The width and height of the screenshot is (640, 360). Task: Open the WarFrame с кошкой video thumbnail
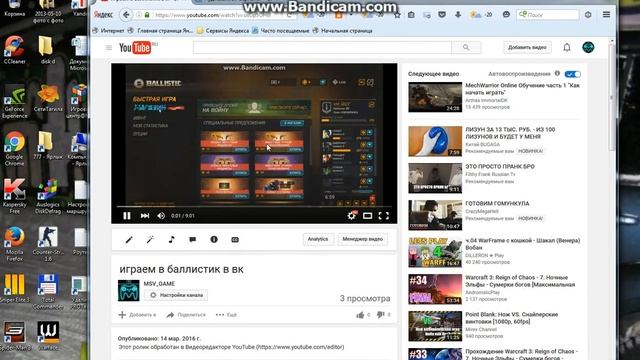click(435, 252)
